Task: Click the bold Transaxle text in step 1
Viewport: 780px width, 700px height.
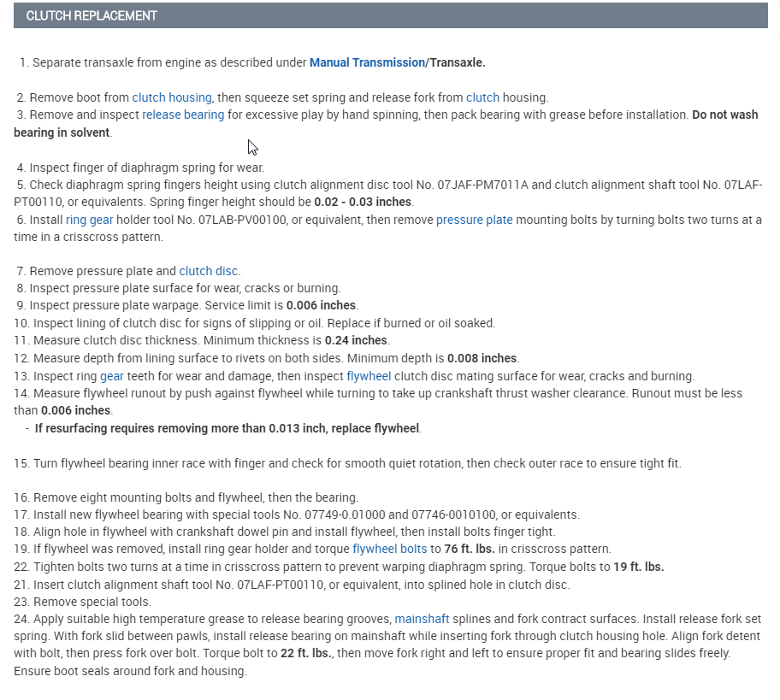Action: coord(458,62)
